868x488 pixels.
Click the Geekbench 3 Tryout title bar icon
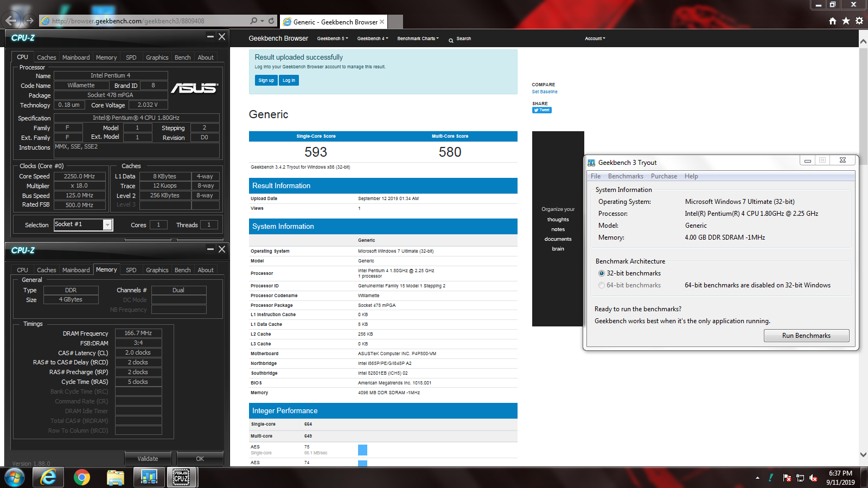[x=591, y=163]
